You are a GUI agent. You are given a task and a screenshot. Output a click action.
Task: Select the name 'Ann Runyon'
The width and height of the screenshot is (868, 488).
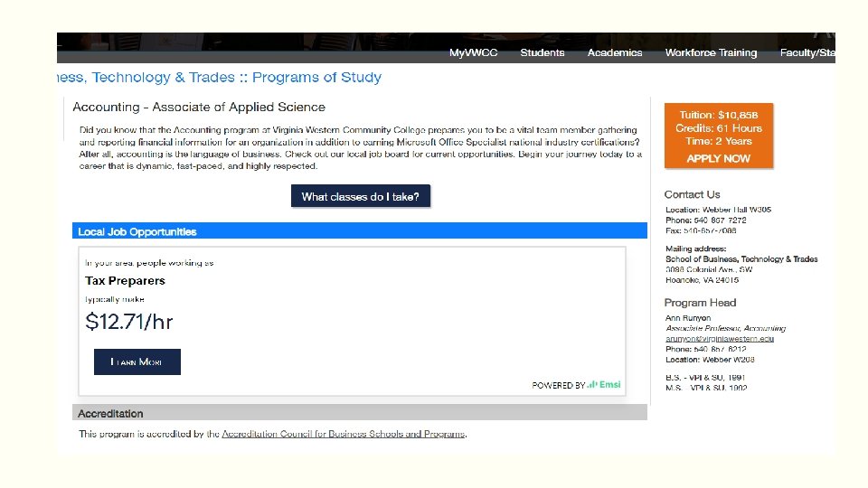[688, 317]
